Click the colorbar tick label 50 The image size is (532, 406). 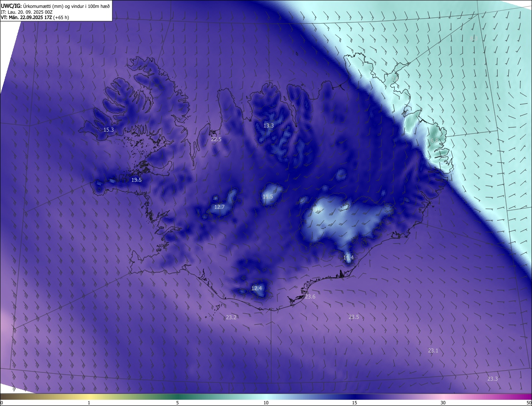(529, 403)
